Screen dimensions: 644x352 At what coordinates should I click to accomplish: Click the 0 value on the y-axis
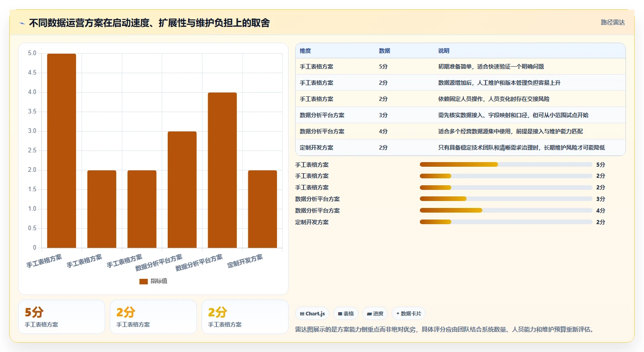(35, 248)
